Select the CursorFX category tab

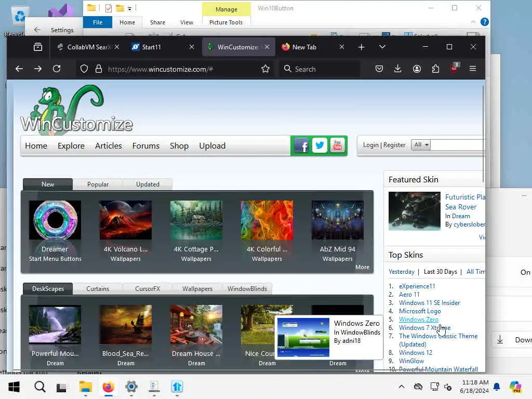point(147,289)
